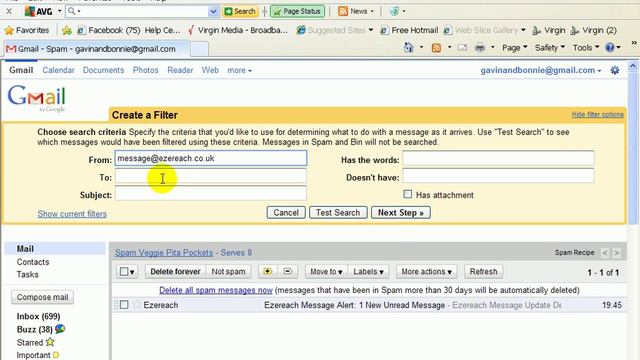The image size is (640, 360).
Task: Expand the more dropdown in Google bar
Action: (x=239, y=70)
